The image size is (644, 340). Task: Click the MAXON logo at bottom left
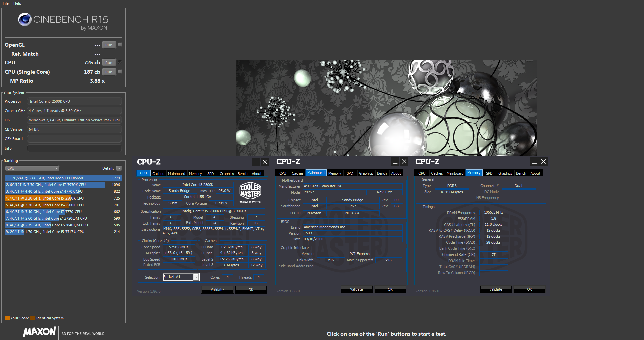(x=39, y=332)
